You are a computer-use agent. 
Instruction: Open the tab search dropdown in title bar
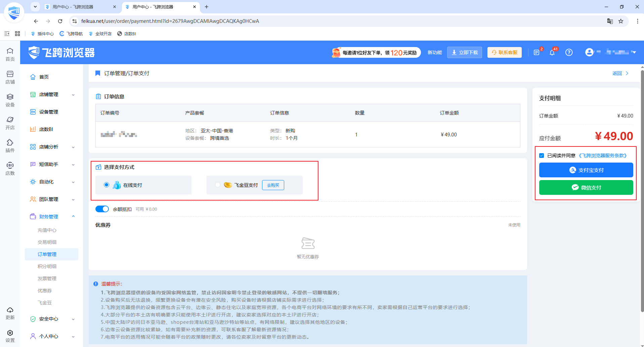tap(35, 7)
